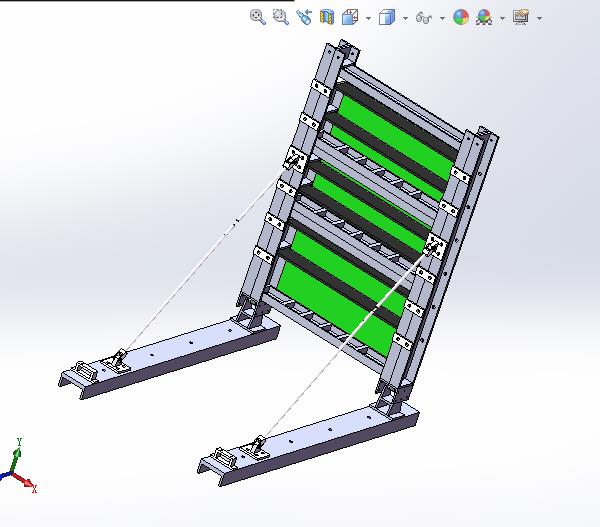Open the View Settings dropdown arrow

pyautogui.click(x=540, y=18)
